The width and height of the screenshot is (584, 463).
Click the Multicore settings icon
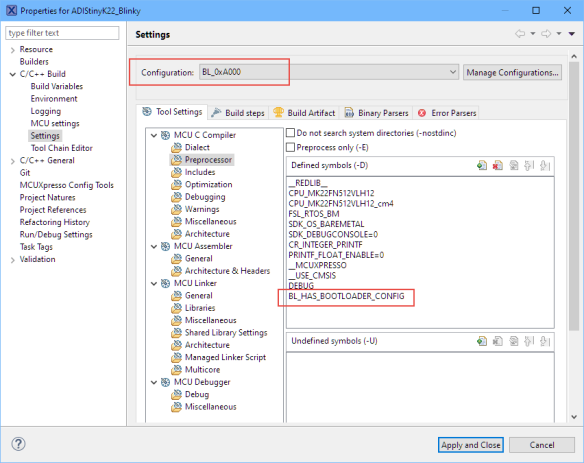pos(176,370)
